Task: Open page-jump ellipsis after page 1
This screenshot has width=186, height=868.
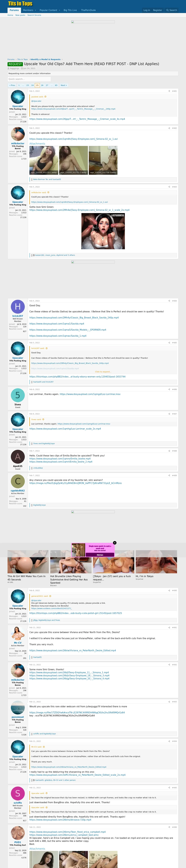Action: pyautogui.click(x=23, y=85)
